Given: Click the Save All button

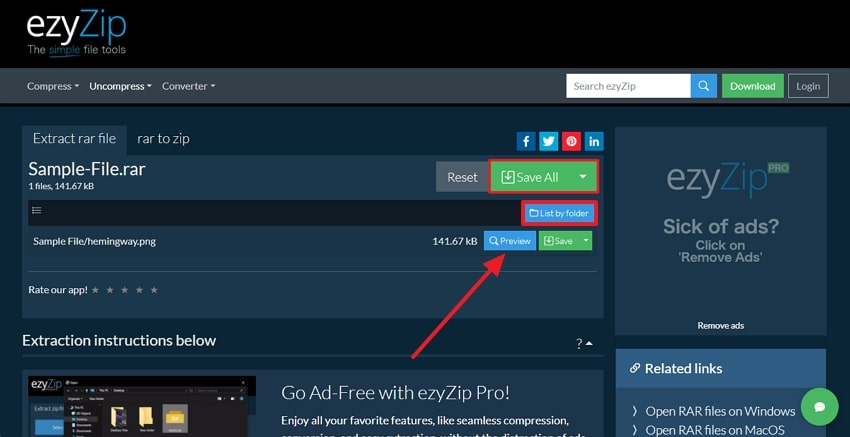Looking at the screenshot, I should (x=529, y=177).
